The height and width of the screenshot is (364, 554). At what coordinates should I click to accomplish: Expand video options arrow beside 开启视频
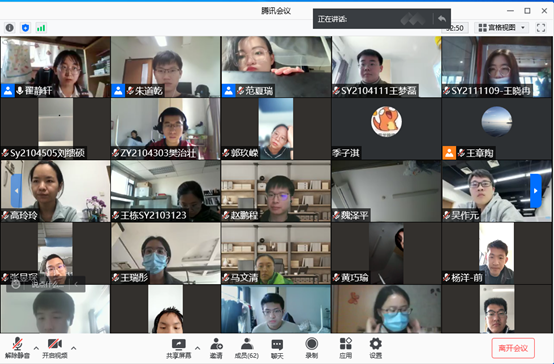click(73, 348)
